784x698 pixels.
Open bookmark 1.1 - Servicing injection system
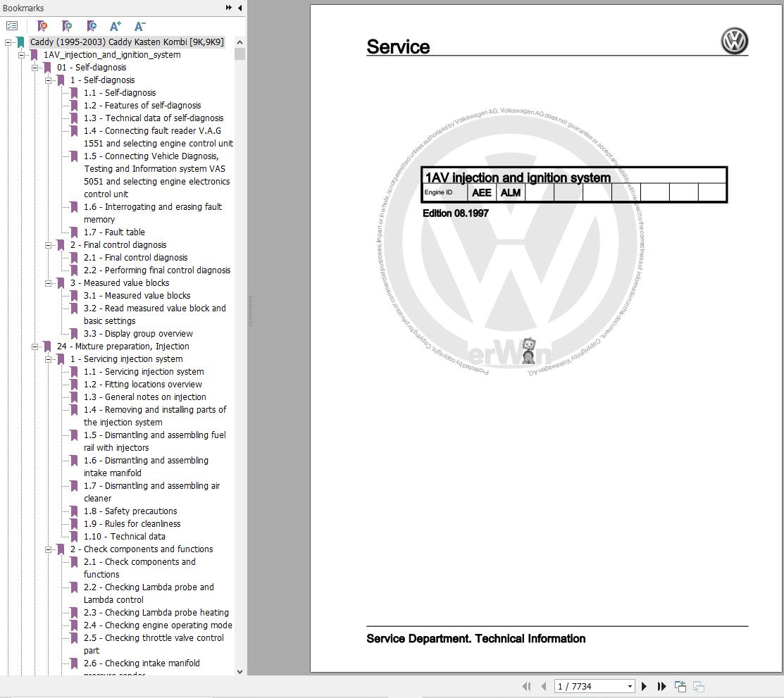(x=144, y=371)
